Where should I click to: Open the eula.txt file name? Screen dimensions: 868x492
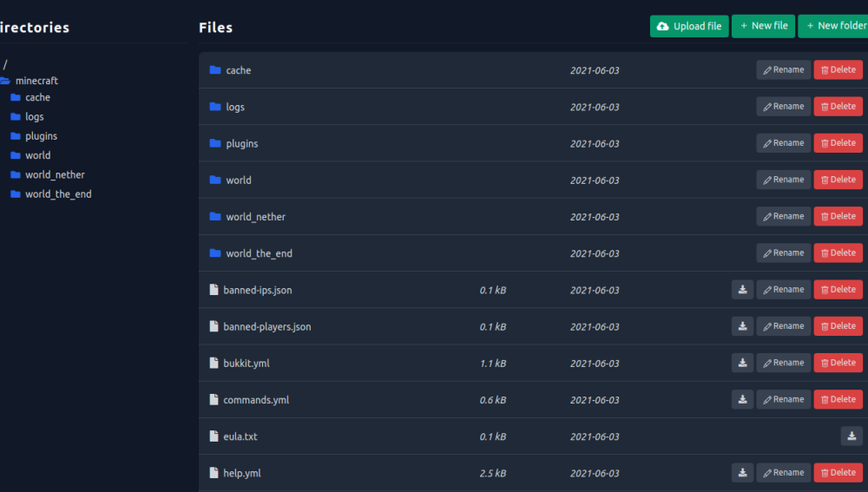240,436
